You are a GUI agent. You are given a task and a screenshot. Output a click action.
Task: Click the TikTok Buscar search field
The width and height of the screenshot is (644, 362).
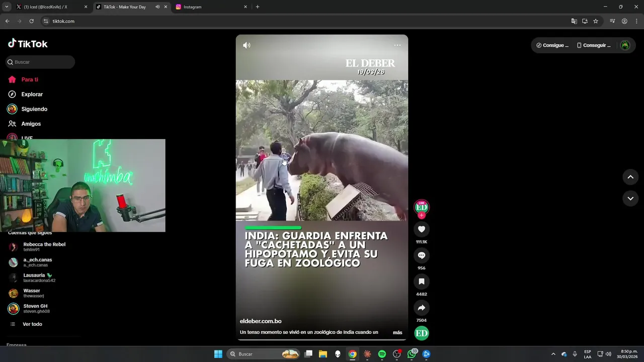[40, 62]
